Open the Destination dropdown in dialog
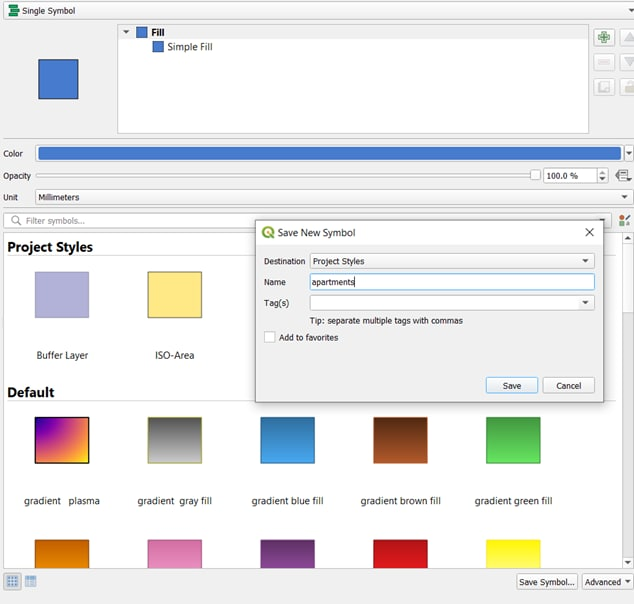 pyautogui.click(x=451, y=261)
